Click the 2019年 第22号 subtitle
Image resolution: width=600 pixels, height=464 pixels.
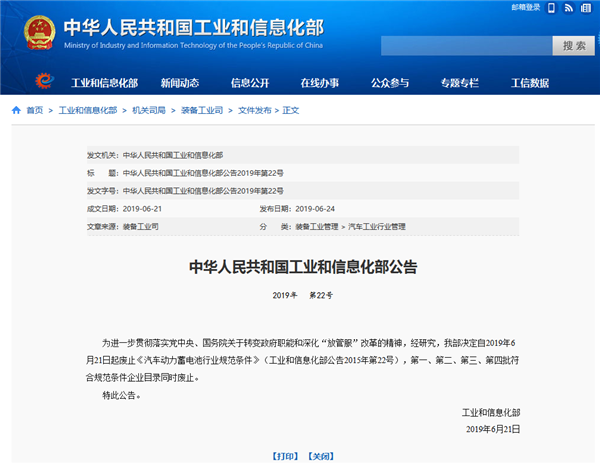303,295
